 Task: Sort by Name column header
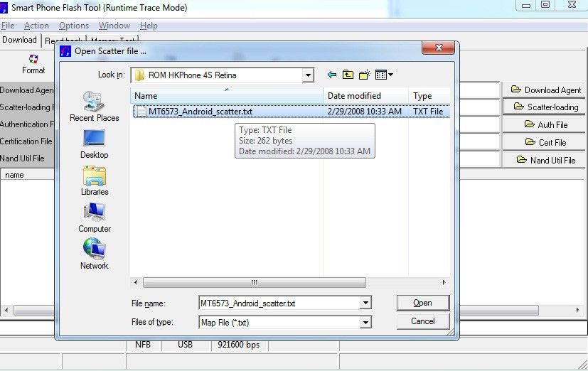click(227, 96)
